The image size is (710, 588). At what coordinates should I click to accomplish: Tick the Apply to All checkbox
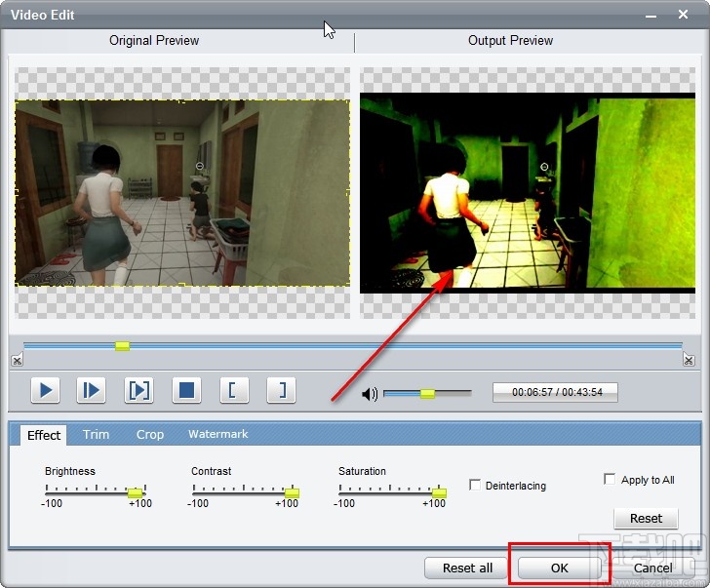tap(610, 479)
